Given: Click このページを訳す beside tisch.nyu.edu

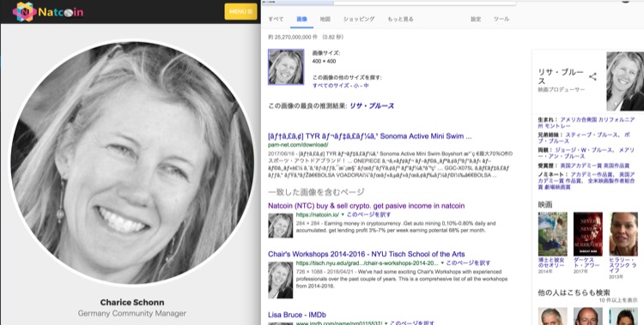Looking at the screenshot, I should point(468,263).
